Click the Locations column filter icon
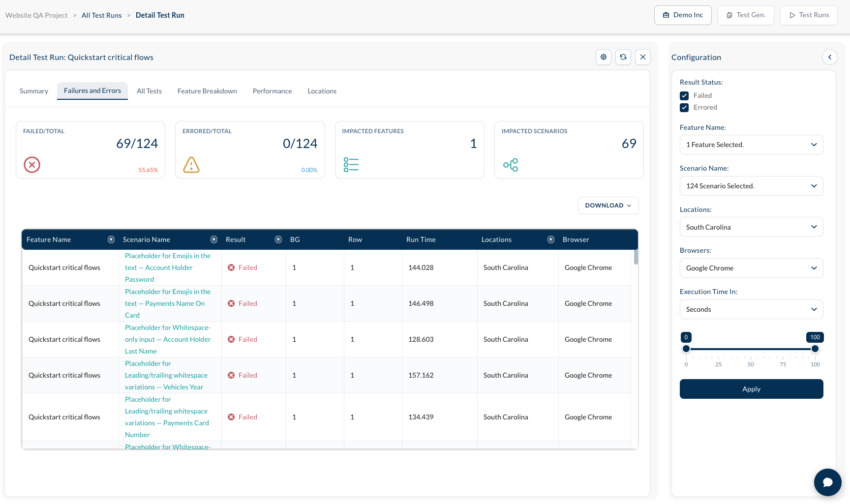The width and height of the screenshot is (850, 504). [551, 239]
